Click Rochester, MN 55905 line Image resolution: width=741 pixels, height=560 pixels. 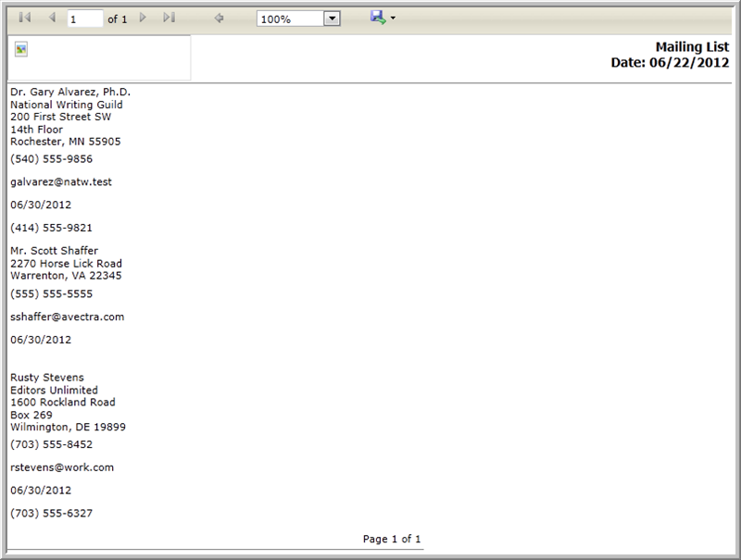66,142
